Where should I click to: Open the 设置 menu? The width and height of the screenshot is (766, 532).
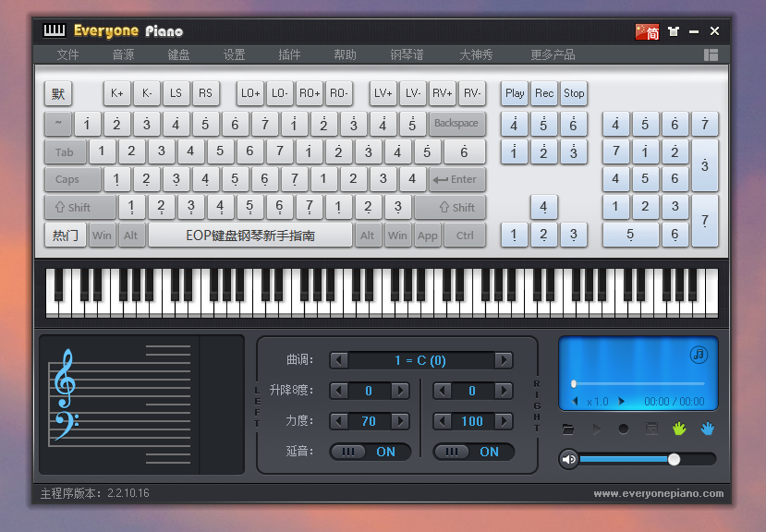pos(234,54)
